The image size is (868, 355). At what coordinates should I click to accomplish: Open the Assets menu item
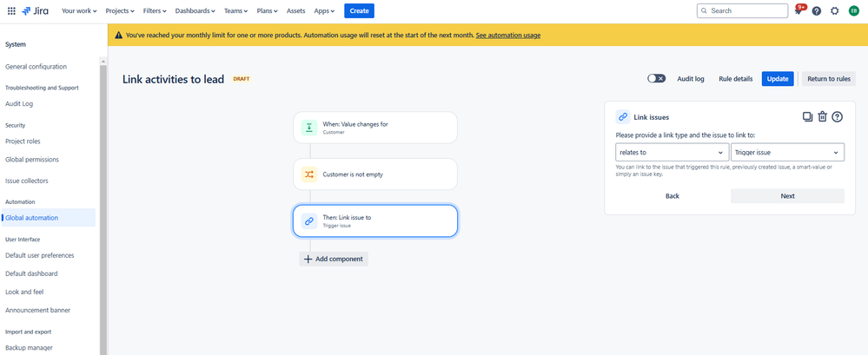point(296,10)
